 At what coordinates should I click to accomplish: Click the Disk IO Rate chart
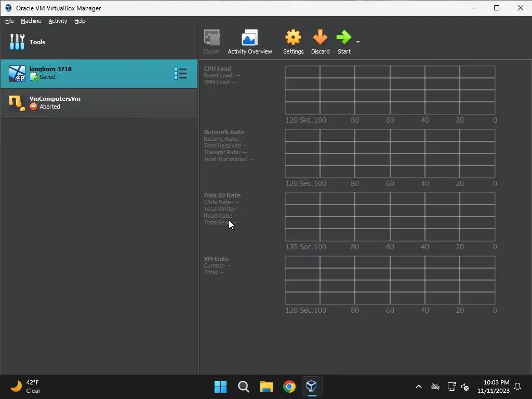pyautogui.click(x=390, y=217)
